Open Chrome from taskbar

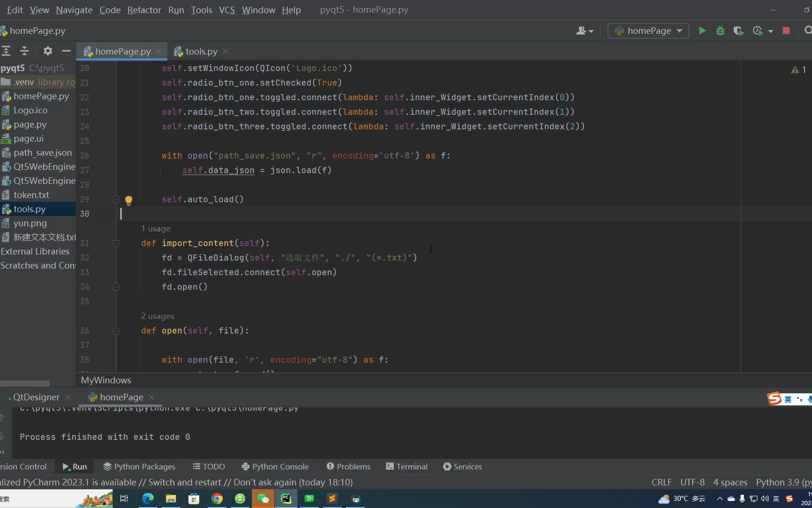217,499
